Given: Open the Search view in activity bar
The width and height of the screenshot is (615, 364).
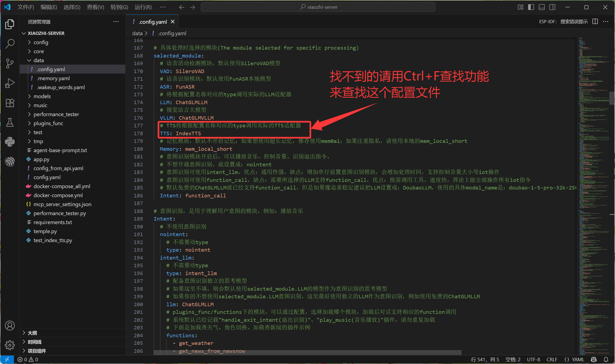Looking at the screenshot, I should click(10, 44).
